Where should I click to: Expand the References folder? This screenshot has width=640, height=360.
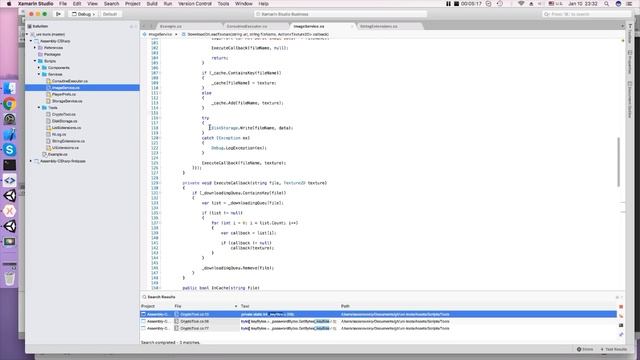35,48
